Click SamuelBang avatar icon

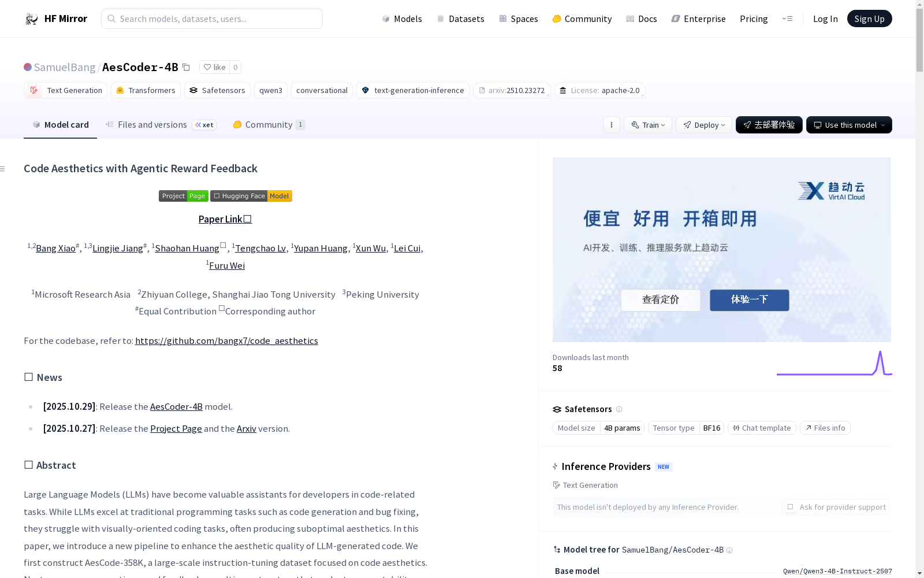pos(28,67)
